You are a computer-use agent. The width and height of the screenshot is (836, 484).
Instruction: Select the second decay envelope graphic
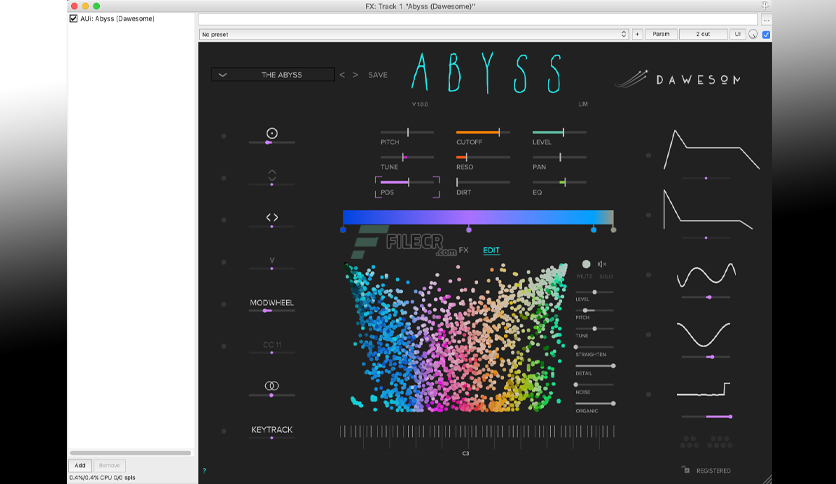708,209
